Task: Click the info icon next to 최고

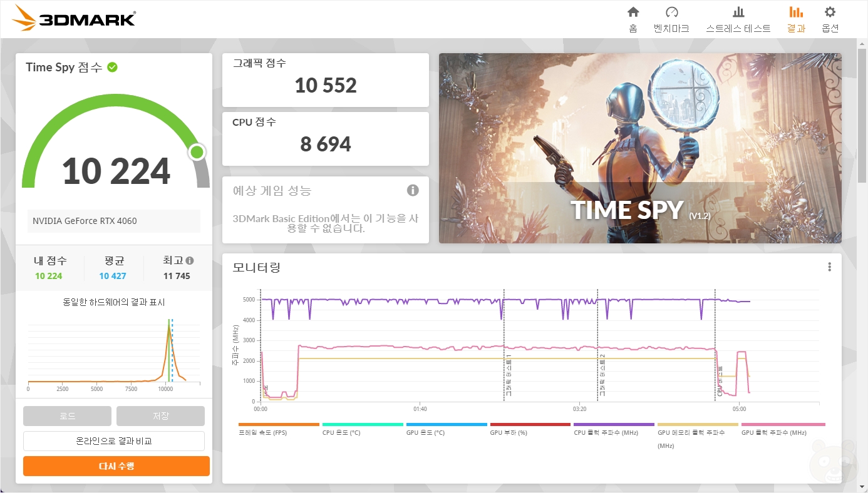Action: click(190, 260)
